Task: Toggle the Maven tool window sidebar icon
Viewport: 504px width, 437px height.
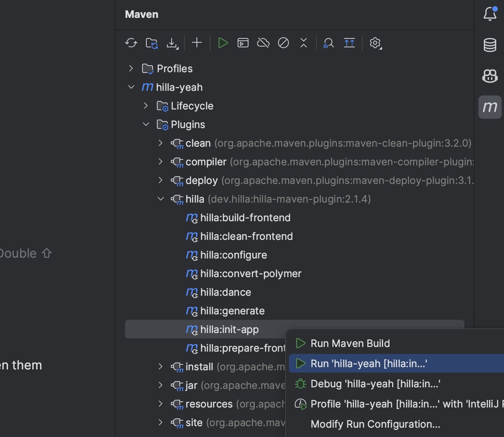Action: click(490, 107)
